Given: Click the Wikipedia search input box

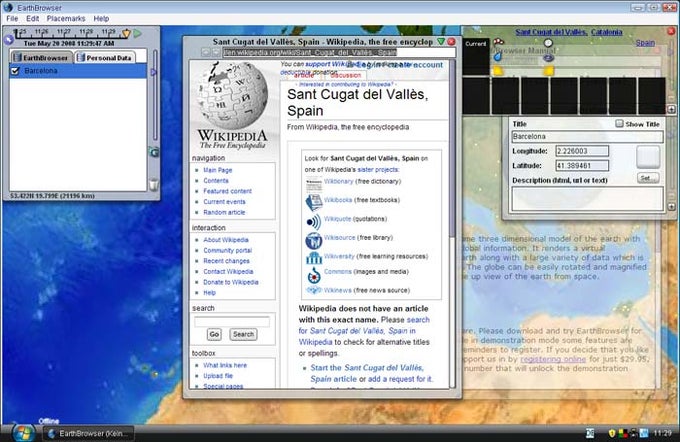Looking at the screenshot, I should click(x=232, y=321).
